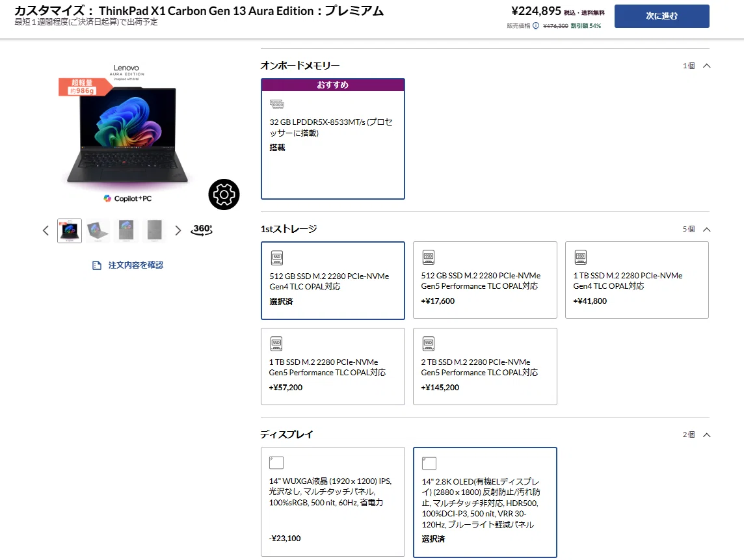This screenshot has height=560, width=744.
Task: Select 512 GB Gen5 Performance SSD +¥17,600
Action: click(x=485, y=280)
